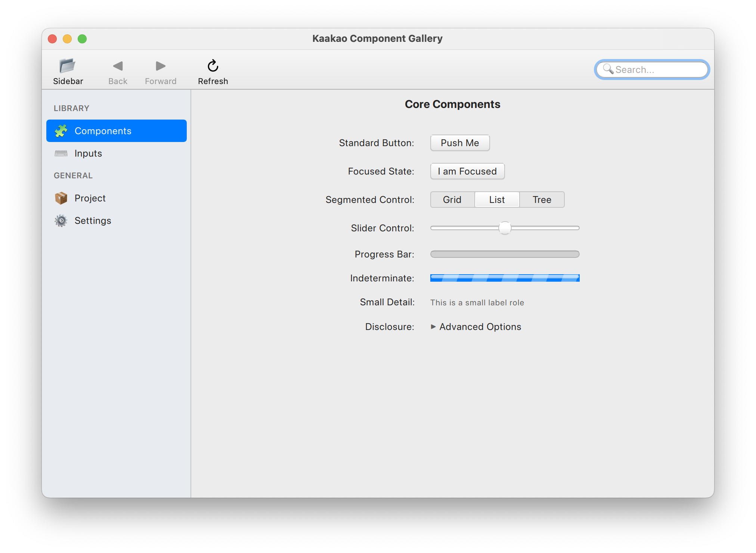Screen dimensions: 756x553
Task: Click the Focused State: label
Action: pos(381,171)
